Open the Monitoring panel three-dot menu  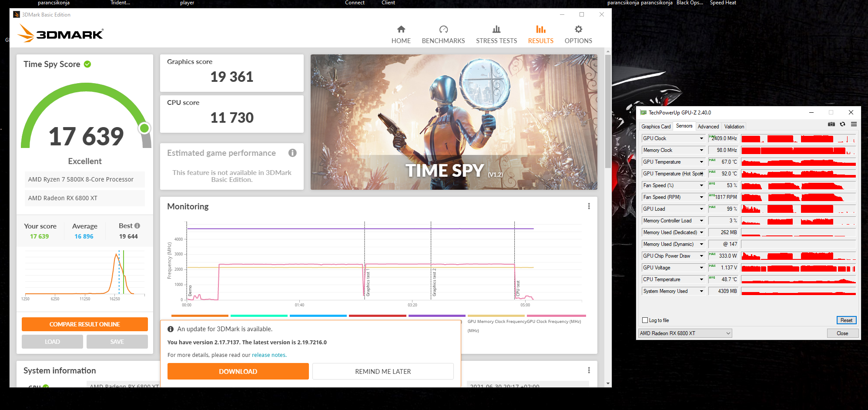589,206
